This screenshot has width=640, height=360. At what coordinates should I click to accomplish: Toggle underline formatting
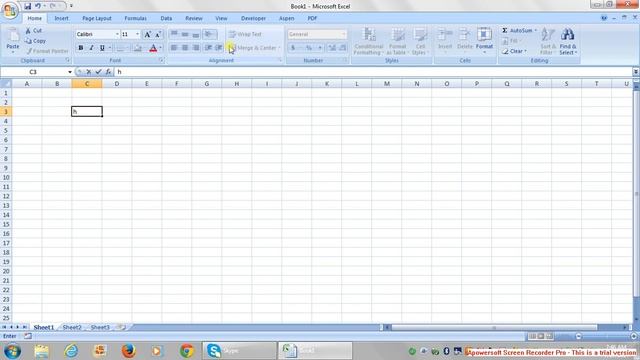[x=102, y=48]
